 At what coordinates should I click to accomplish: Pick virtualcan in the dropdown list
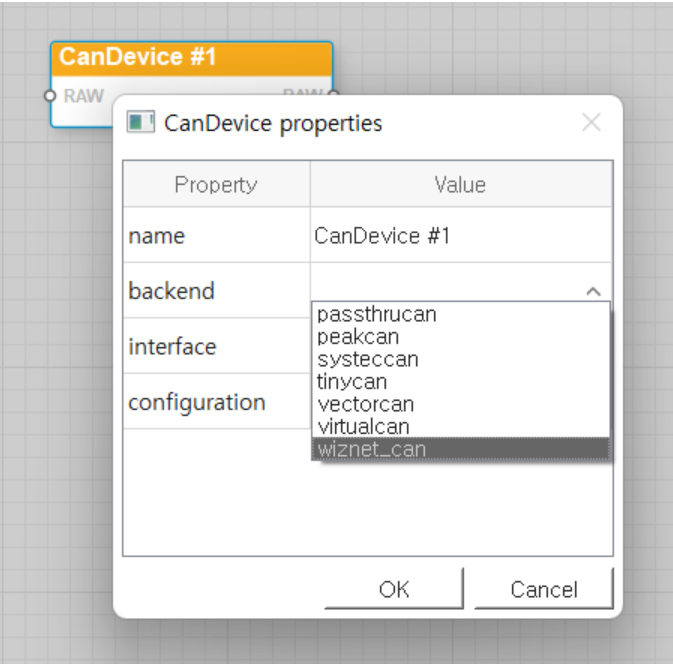coord(363,427)
